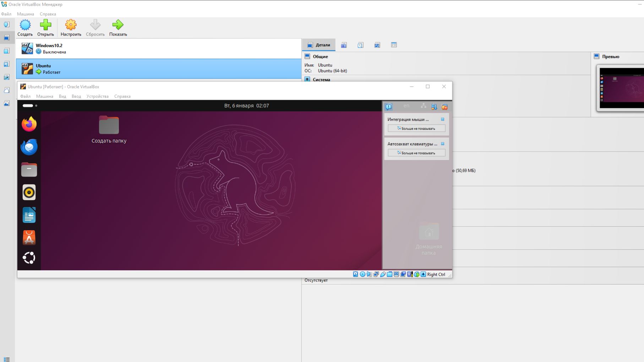This screenshot has width=644, height=362.
Task: Click the Сбросить toolbar button
Action: (95, 28)
